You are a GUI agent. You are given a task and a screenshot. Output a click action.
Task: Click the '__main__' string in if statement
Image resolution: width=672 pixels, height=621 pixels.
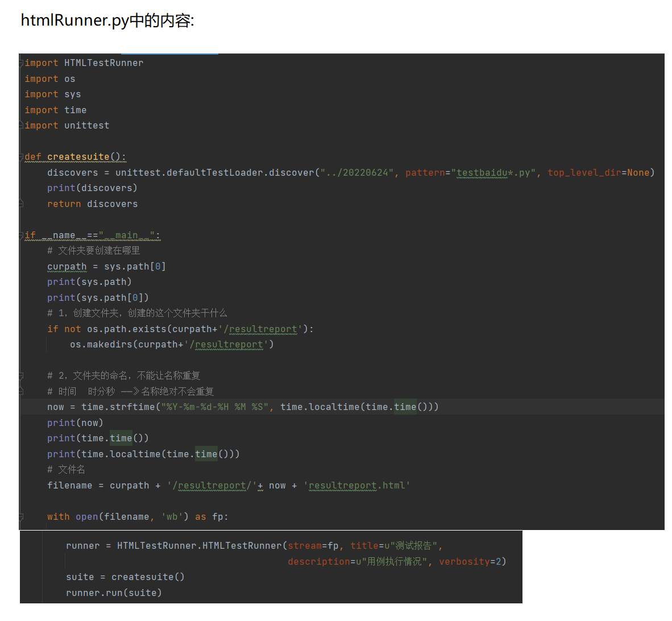tap(127, 235)
